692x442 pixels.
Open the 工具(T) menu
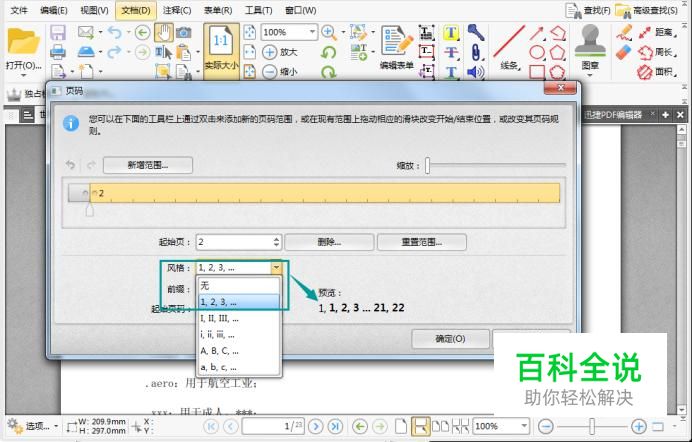(x=259, y=10)
